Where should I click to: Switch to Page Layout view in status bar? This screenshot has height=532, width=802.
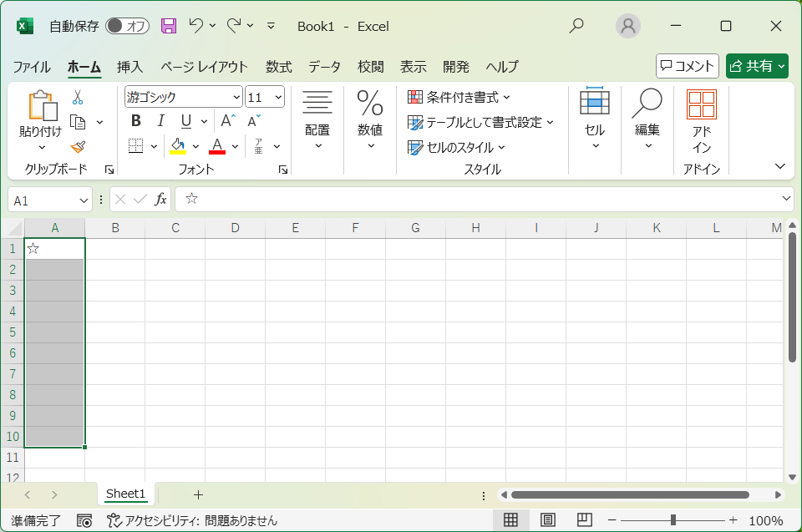coord(548,520)
